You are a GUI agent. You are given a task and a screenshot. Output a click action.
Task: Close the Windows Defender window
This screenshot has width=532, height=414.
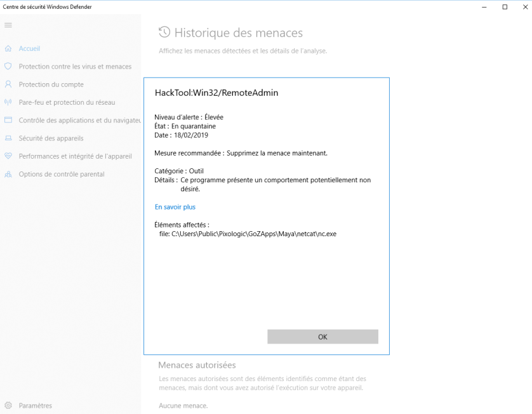(x=525, y=7)
